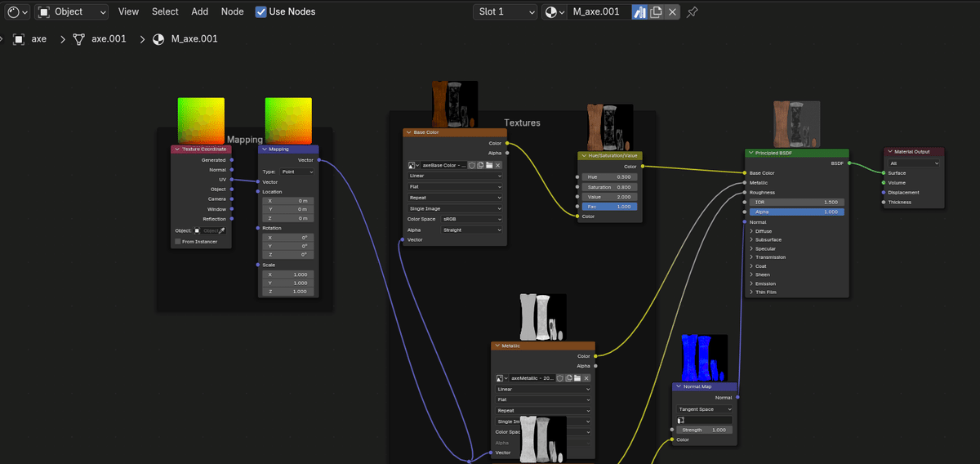Screen dimensions: 980x464
Task: Click the axeBase Color image name field
Action: pyautogui.click(x=443, y=165)
